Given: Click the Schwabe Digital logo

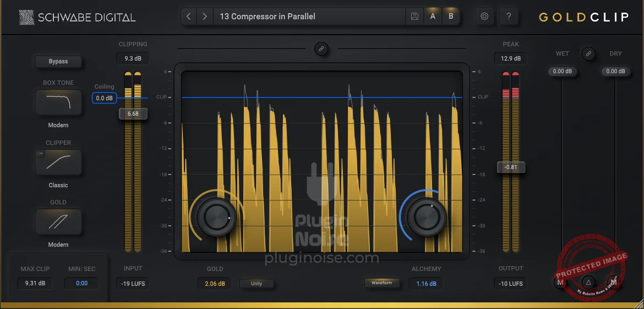Looking at the screenshot, I should (x=77, y=17).
